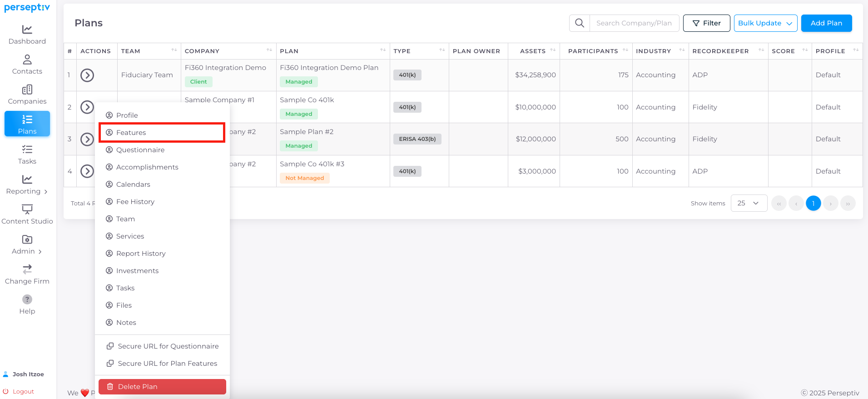Open Contacts in the sidebar
868x399 pixels.
pyautogui.click(x=27, y=65)
